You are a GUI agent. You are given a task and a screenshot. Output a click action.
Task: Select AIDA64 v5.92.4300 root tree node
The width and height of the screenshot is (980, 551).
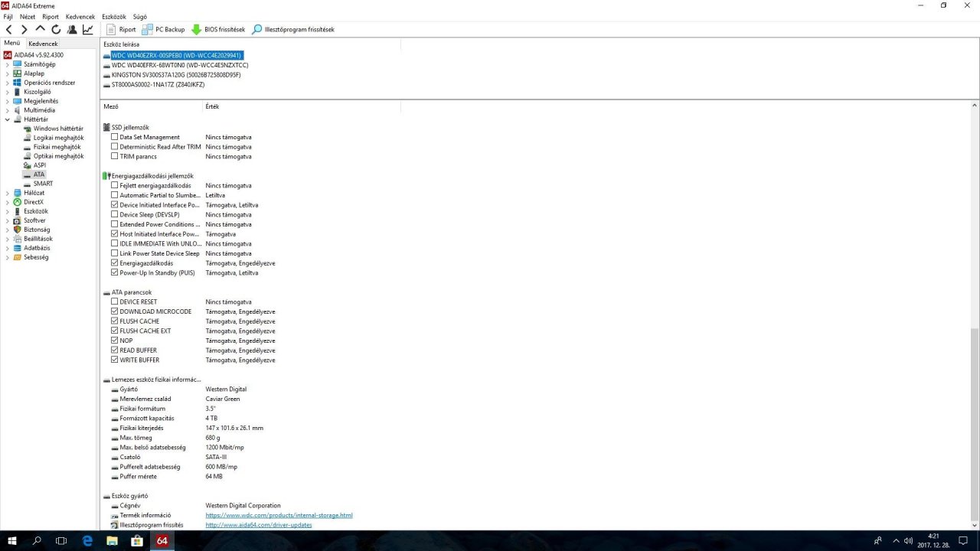click(x=38, y=55)
